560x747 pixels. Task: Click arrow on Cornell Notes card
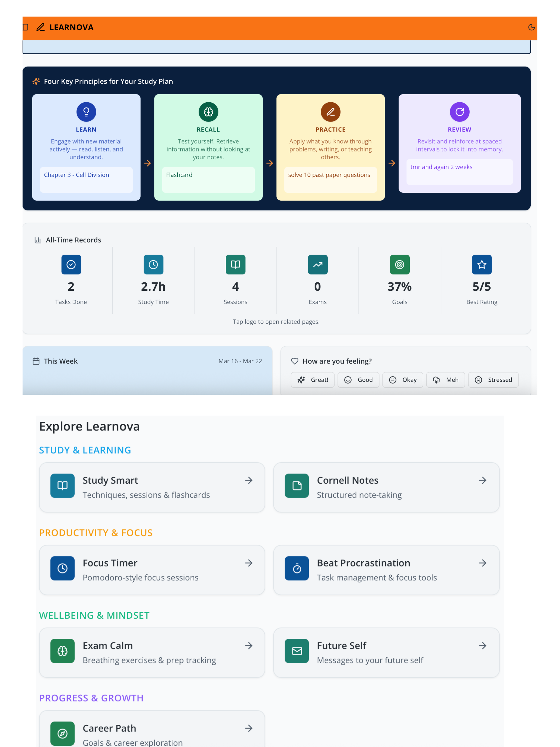(483, 480)
